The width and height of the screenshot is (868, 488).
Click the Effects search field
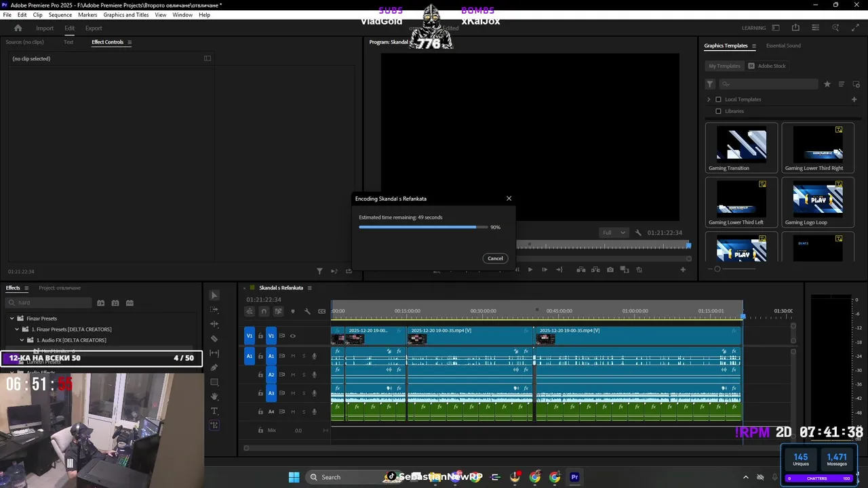click(49, 303)
